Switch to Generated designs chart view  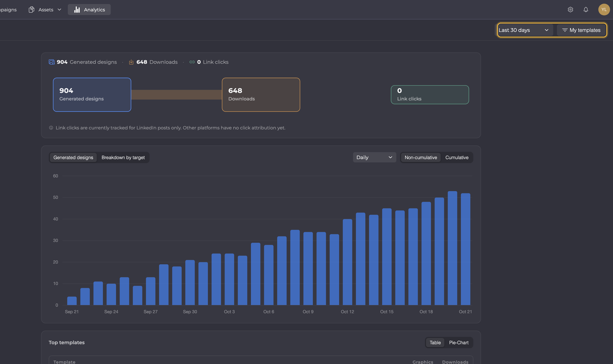tap(73, 157)
